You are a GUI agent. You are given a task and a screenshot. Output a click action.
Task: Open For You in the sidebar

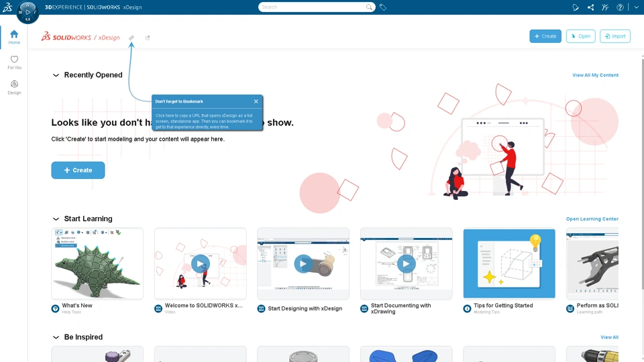click(14, 62)
